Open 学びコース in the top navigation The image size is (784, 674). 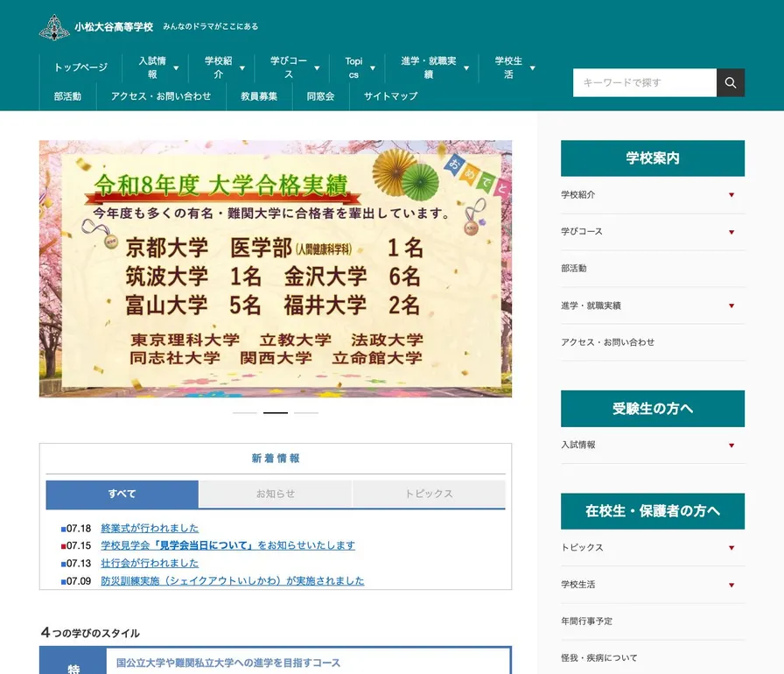[289, 67]
